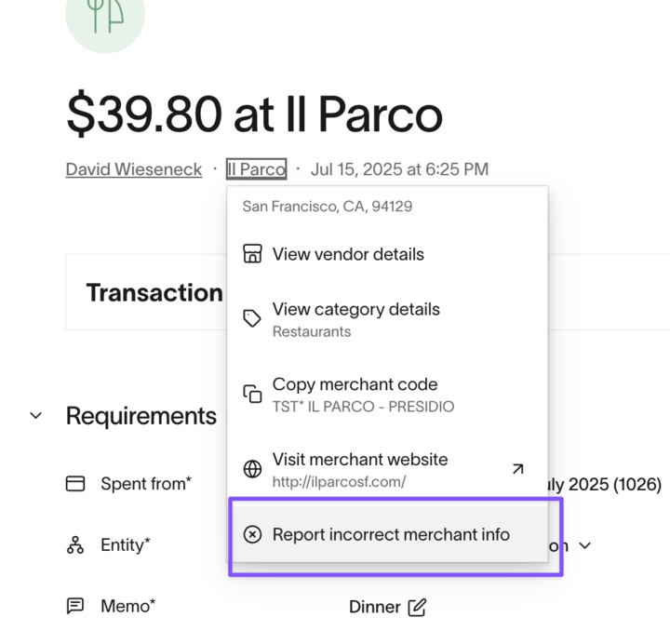Edit the Dinner memo with pencil icon
Viewport: 670px width, 644px height.
[x=417, y=608]
